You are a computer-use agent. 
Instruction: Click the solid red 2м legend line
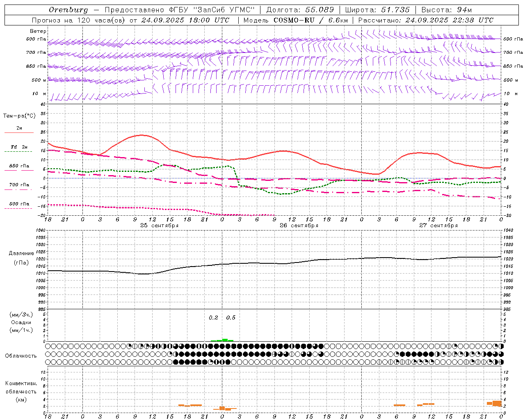coord(19,133)
